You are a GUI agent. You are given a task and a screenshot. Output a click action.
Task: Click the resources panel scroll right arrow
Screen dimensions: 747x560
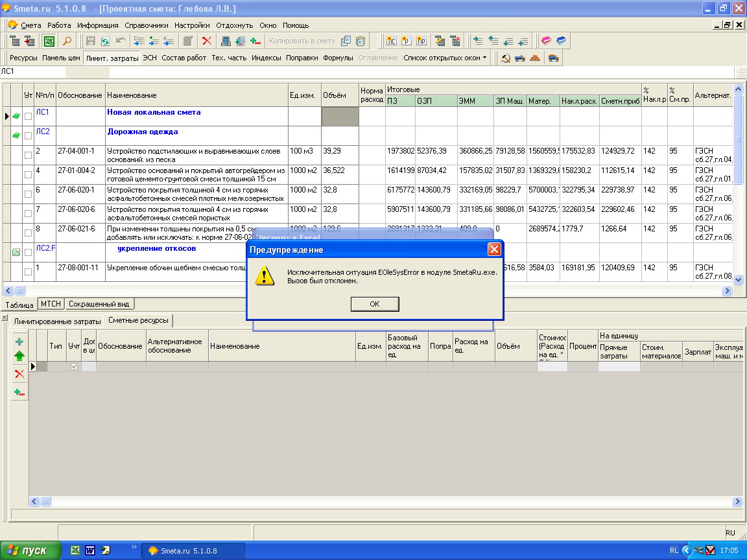coord(737,501)
